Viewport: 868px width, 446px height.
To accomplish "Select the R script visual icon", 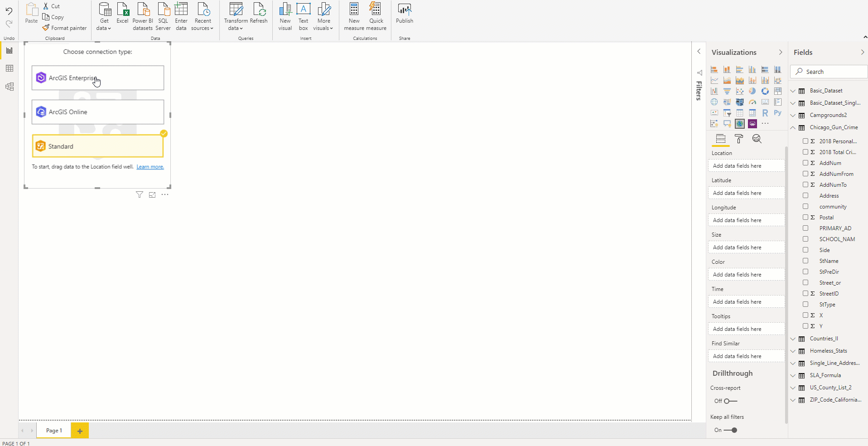I will click(765, 113).
